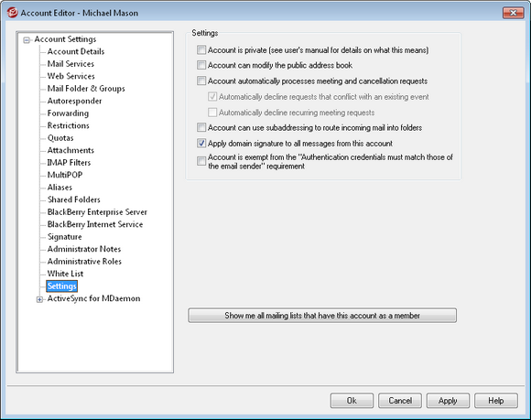This screenshot has width=531, height=420.
Task: Uncheck Apply domain signature to all messages
Action: 201,143
